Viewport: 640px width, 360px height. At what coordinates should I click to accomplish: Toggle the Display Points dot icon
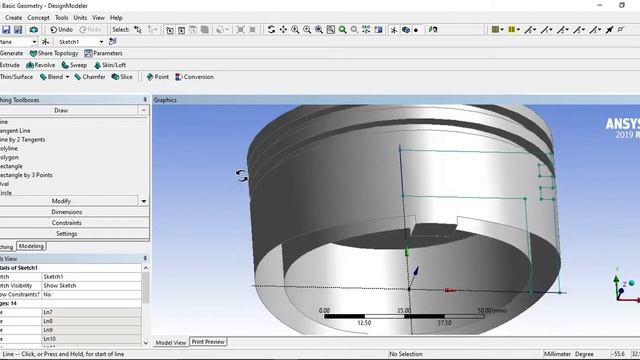click(x=416, y=30)
